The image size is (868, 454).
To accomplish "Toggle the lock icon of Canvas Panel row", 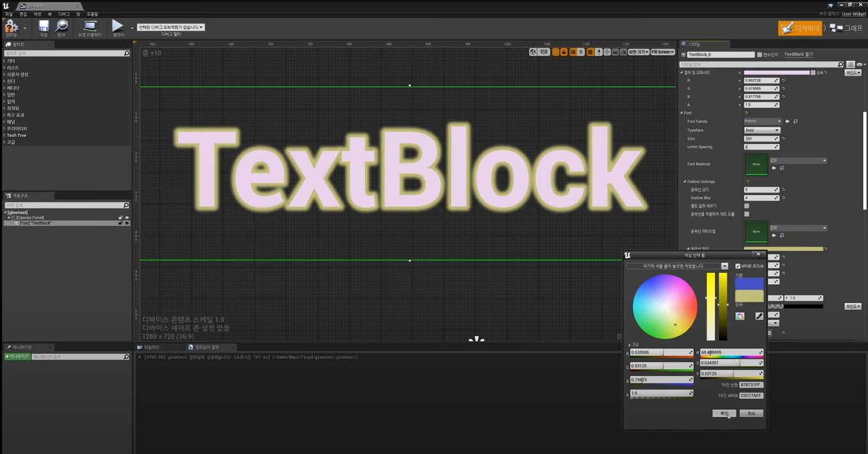I will [120, 217].
